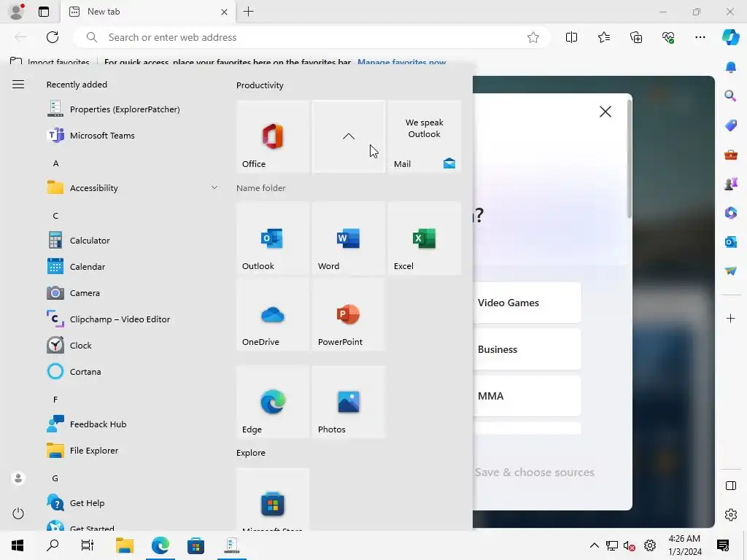Open the OneDrive tile
This screenshot has width=747, height=560.
pos(273,314)
